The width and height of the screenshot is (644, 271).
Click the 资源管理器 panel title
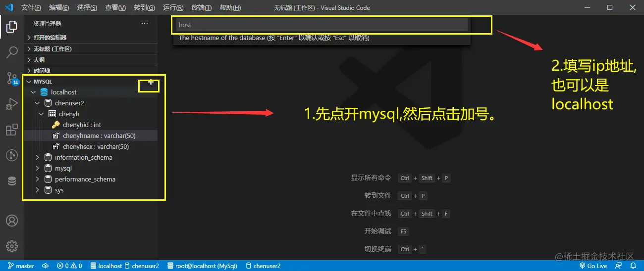click(x=48, y=23)
